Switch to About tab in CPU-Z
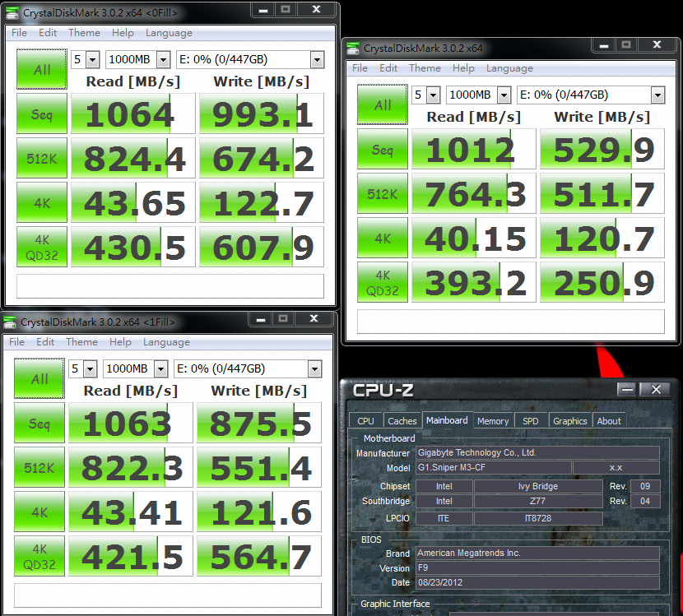This screenshot has width=683, height=616. [608, 420]
